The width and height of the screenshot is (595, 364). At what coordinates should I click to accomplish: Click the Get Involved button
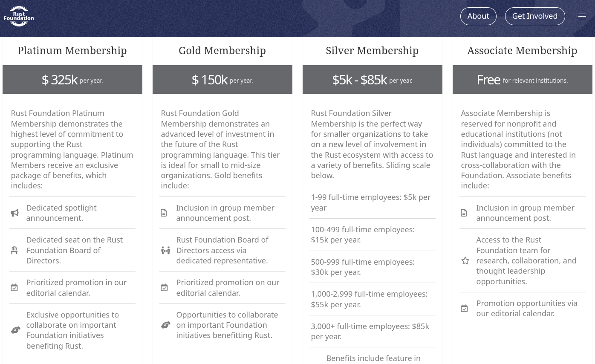535,16
